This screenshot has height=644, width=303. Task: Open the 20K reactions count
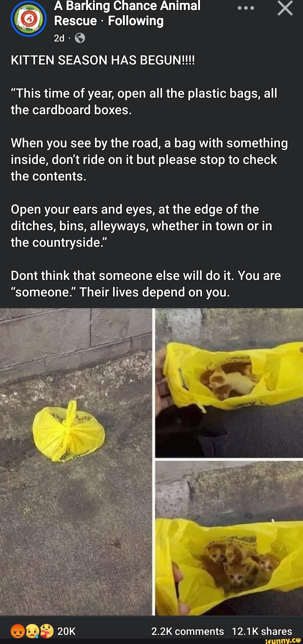coord(66,631)
